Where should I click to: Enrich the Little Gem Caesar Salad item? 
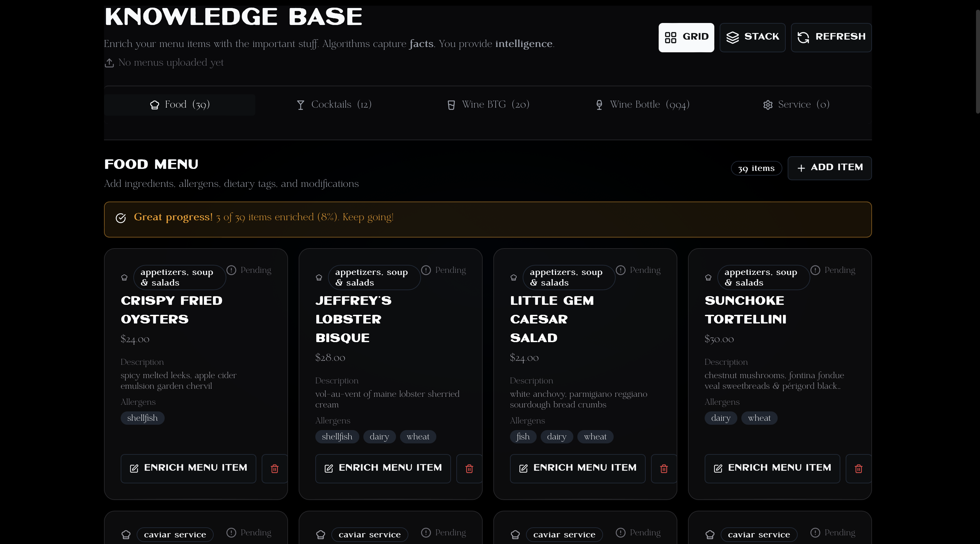577,468
